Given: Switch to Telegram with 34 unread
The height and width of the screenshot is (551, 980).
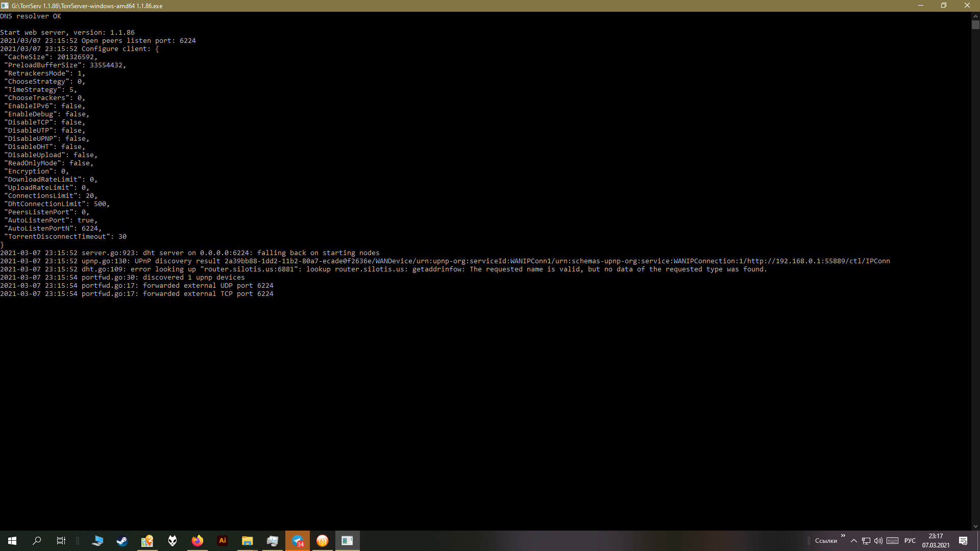Looking at the screenshot, I should pos(298,541).
